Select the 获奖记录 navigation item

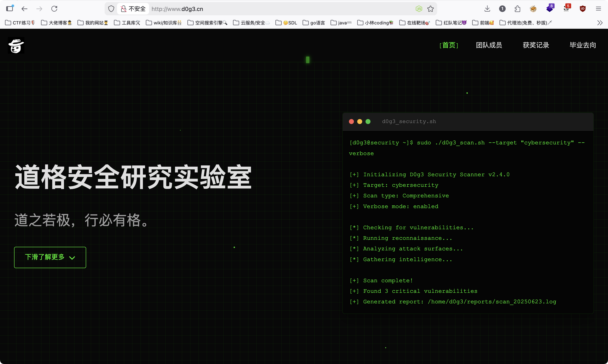[536, 45]
